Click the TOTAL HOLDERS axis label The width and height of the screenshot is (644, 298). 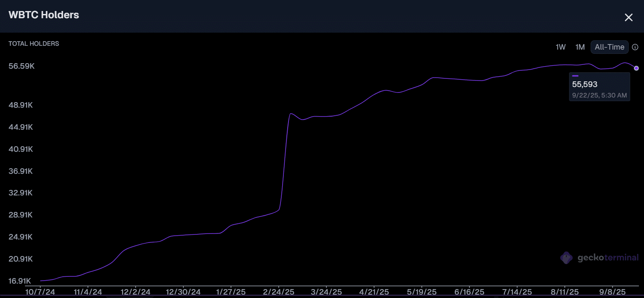34,44
